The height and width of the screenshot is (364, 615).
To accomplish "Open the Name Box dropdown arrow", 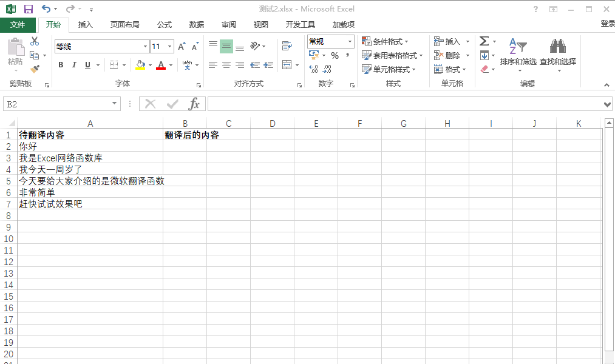I will (x=115, y=104).
